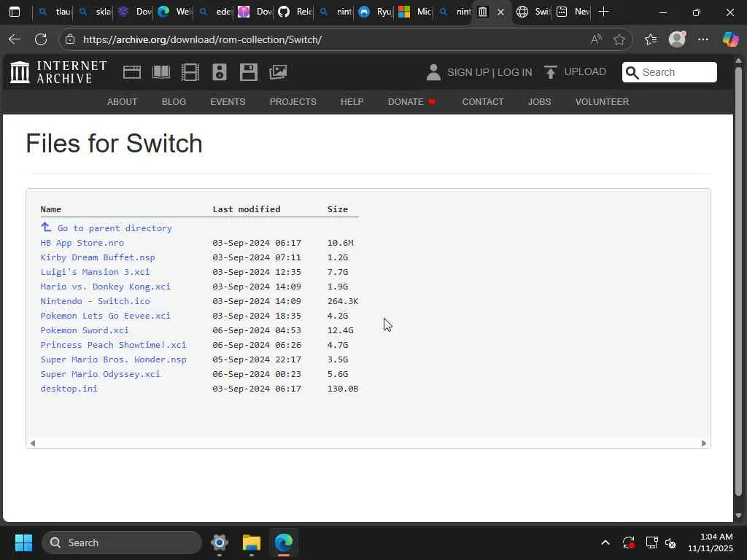
Task: Open the VOLUNTEER menu item
Action: [602, 102]
